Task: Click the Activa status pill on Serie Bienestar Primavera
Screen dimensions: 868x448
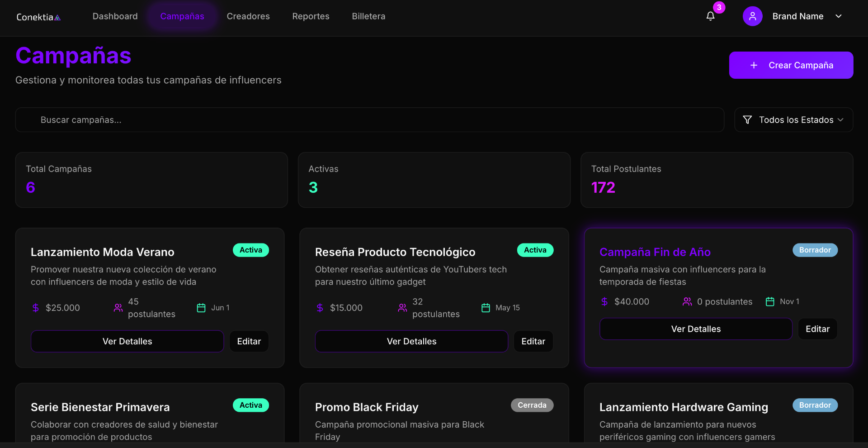Action: tap(250, 405)
